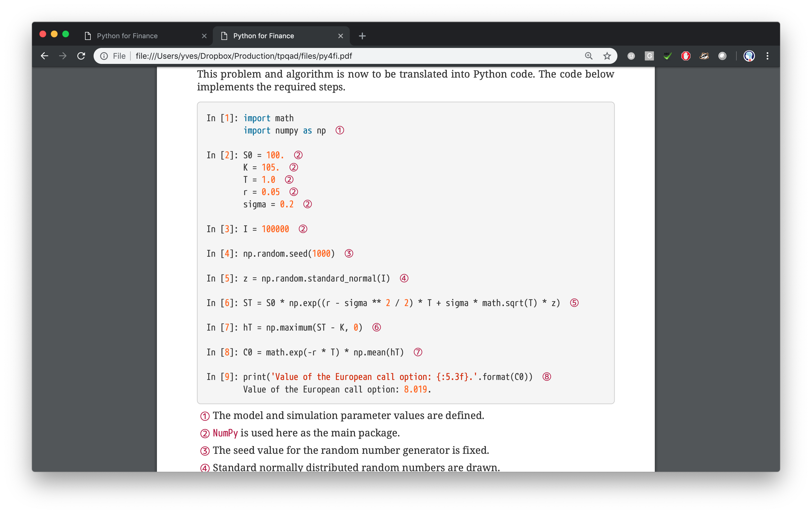Click the zoom magnifier icon in address bar

[589, 56]
